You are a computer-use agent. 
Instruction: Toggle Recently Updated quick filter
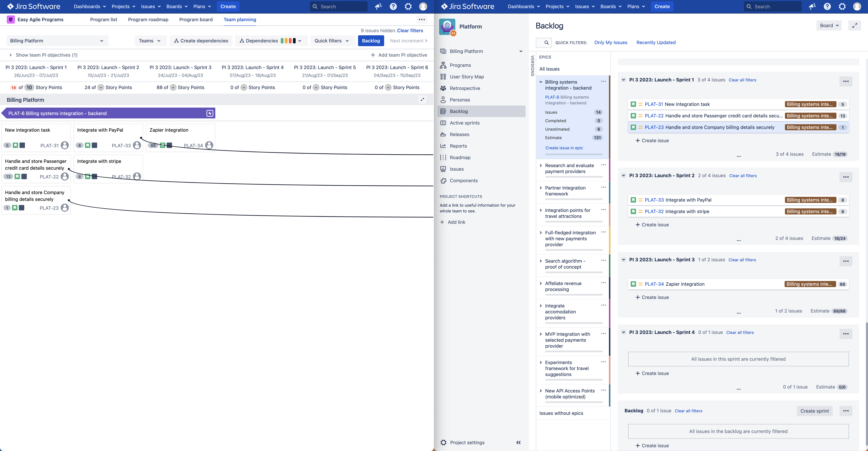click(656, 42)
